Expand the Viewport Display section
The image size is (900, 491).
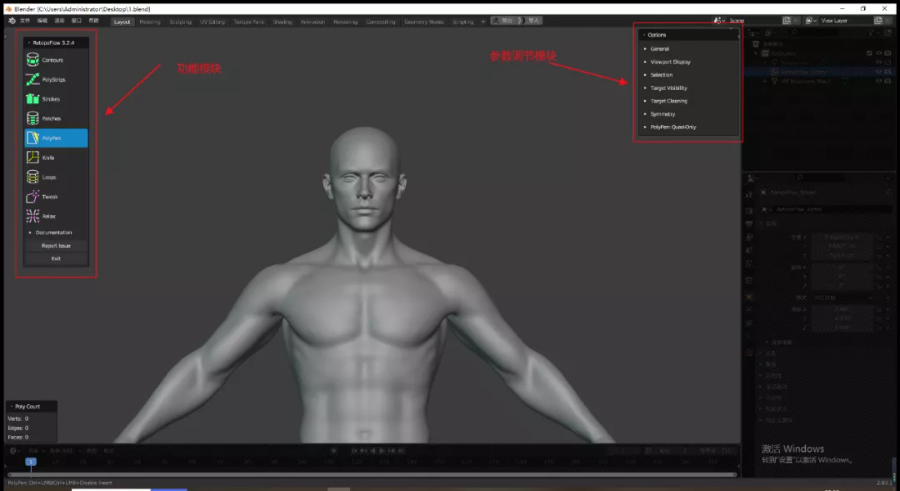point(670,62)
